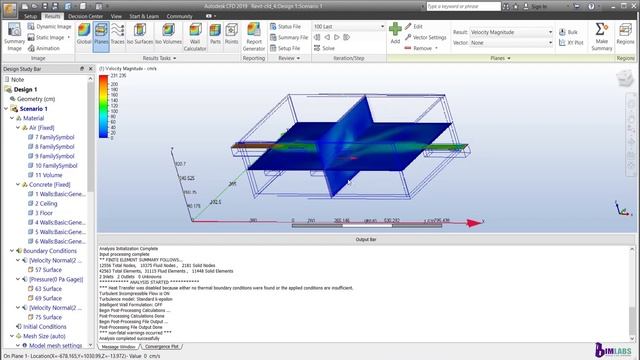
Task: Open the Static Image dropdown arrow
Action: pyautogui.click(x=69, y=38)
